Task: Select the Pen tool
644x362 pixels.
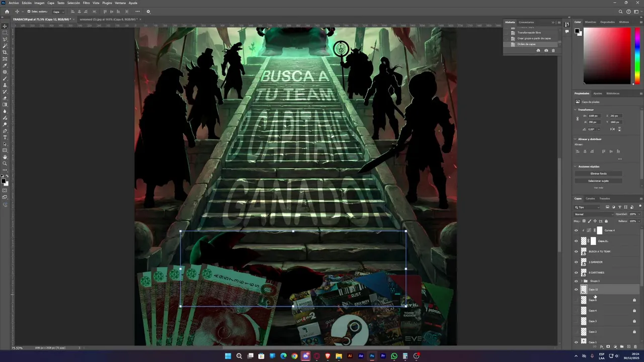Action: click(x=5, y=131)
